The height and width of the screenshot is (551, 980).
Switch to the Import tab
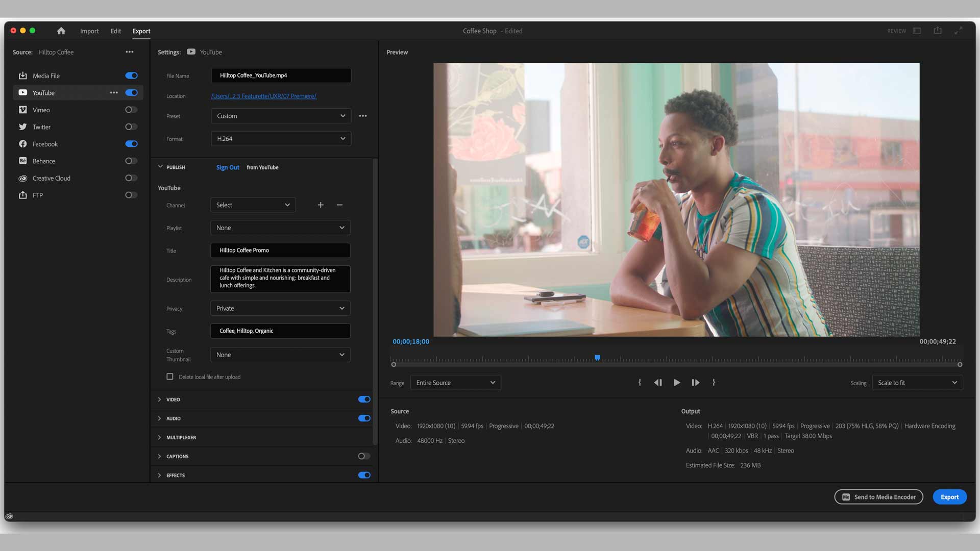89,31
